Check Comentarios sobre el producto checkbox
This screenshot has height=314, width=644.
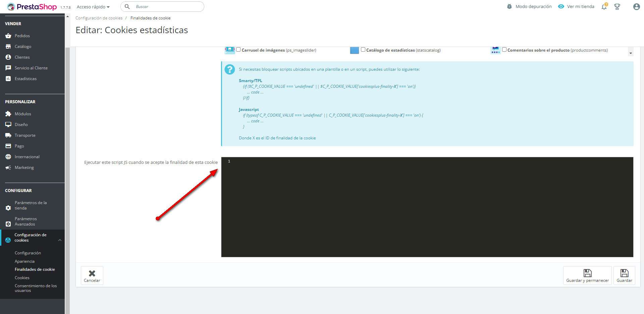click(x=504, y=50)
